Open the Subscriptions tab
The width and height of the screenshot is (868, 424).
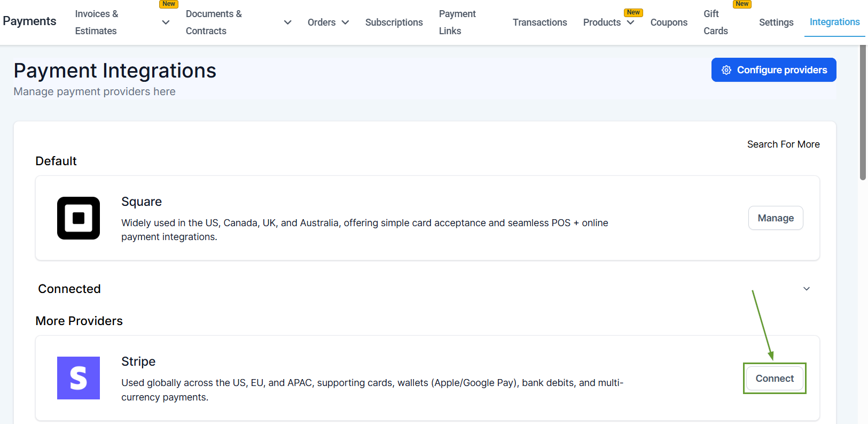tap(394, 22)
